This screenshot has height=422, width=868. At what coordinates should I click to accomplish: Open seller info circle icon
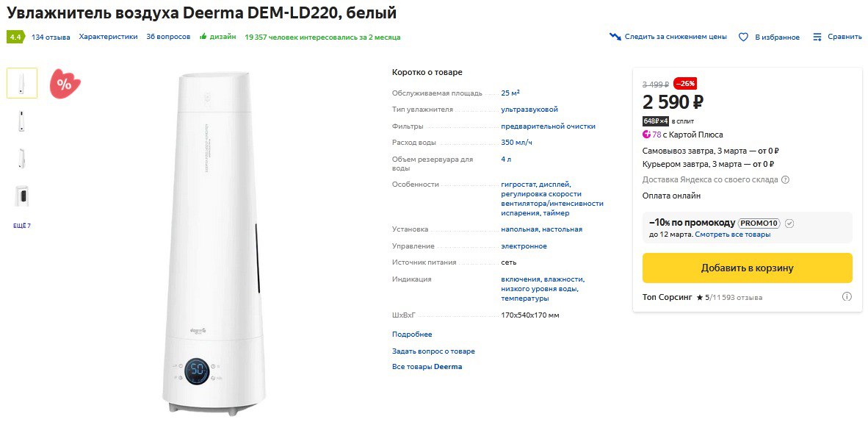[x=847, y=297]
